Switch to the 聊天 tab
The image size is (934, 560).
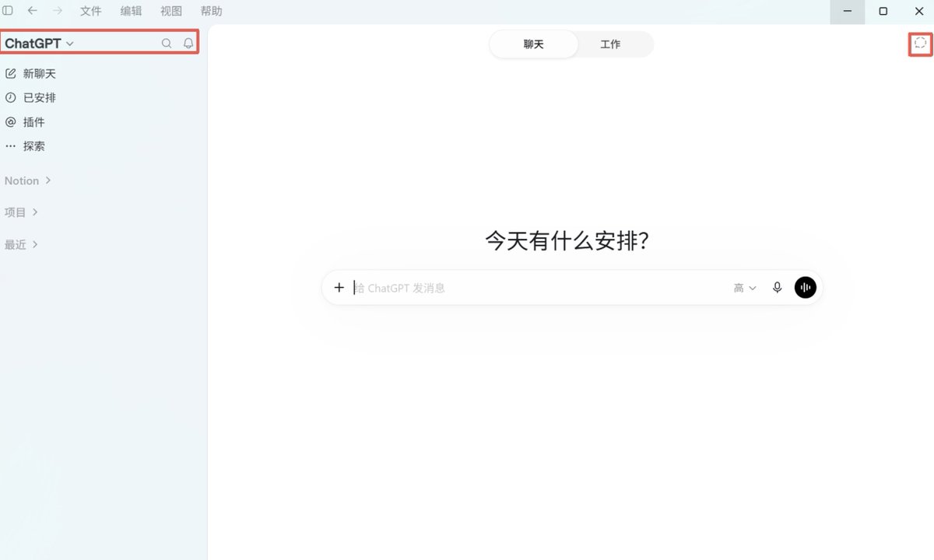point(534,44)
